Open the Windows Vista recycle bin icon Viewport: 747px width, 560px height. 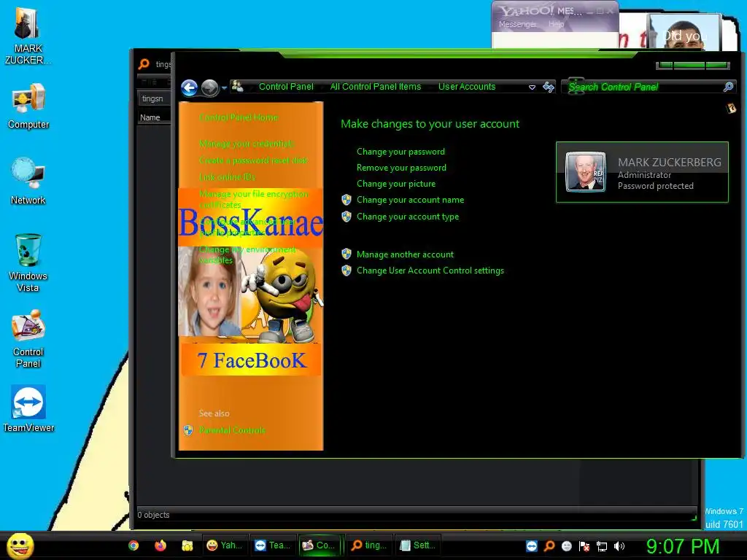point(28,262)
